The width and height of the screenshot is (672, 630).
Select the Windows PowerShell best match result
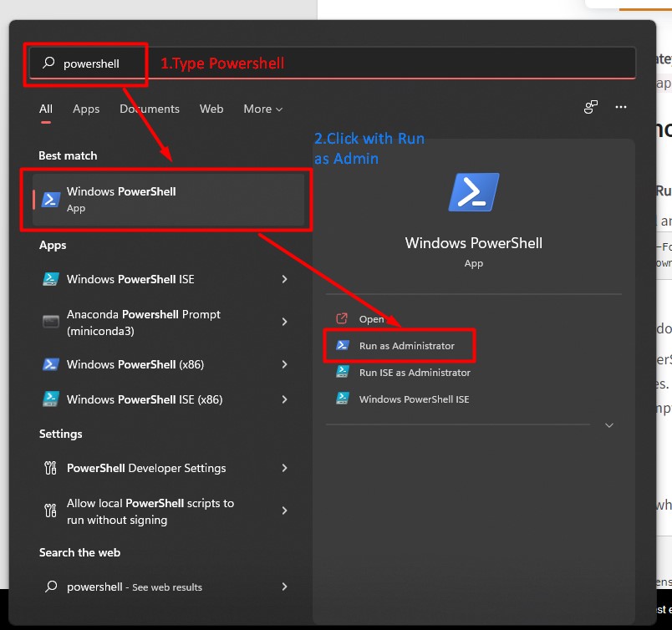coord(168,200)
